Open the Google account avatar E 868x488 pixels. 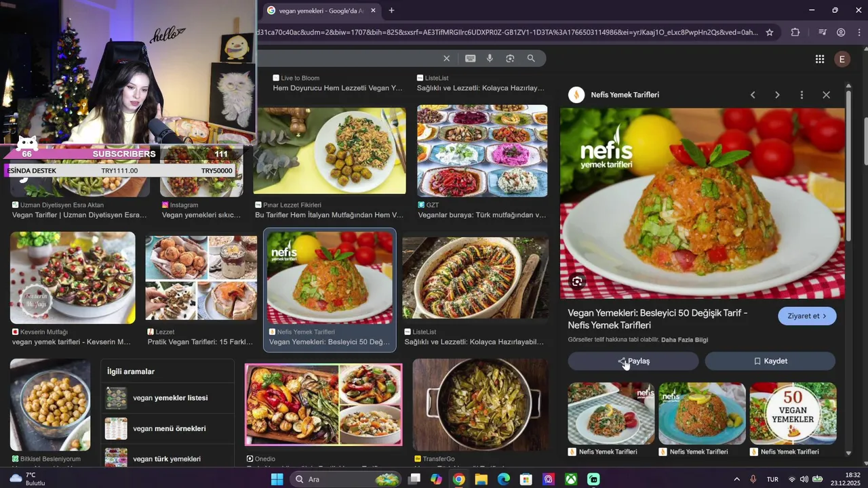[842, 59]
